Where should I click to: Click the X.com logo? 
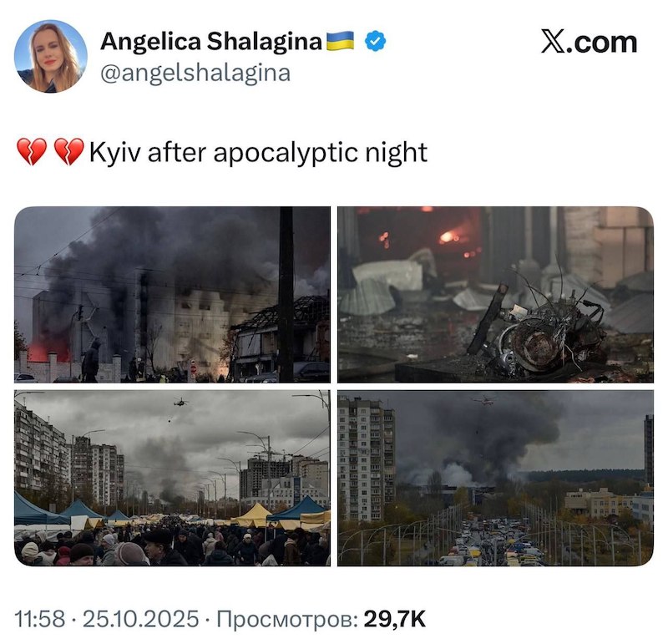click(x=589, y=42)
